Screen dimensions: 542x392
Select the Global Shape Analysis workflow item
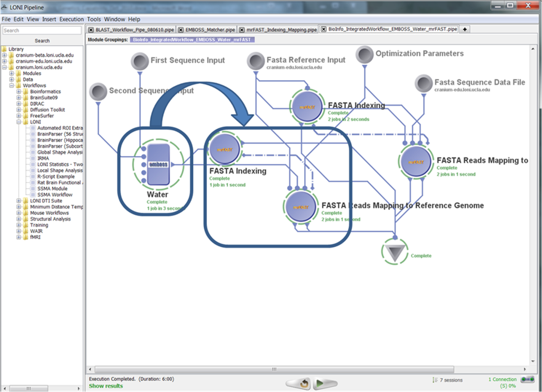(57, 152)
